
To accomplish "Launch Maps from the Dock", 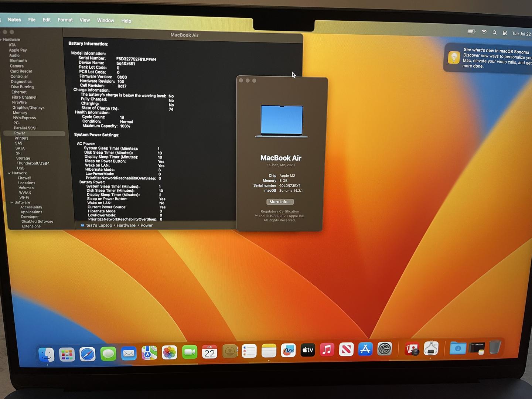I will pos(149,353).
